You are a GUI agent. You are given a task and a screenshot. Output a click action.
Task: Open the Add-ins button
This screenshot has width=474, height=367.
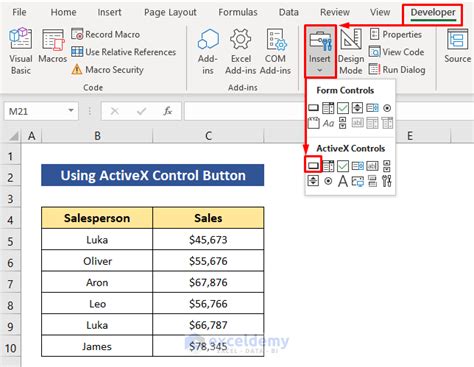(208, 51)
